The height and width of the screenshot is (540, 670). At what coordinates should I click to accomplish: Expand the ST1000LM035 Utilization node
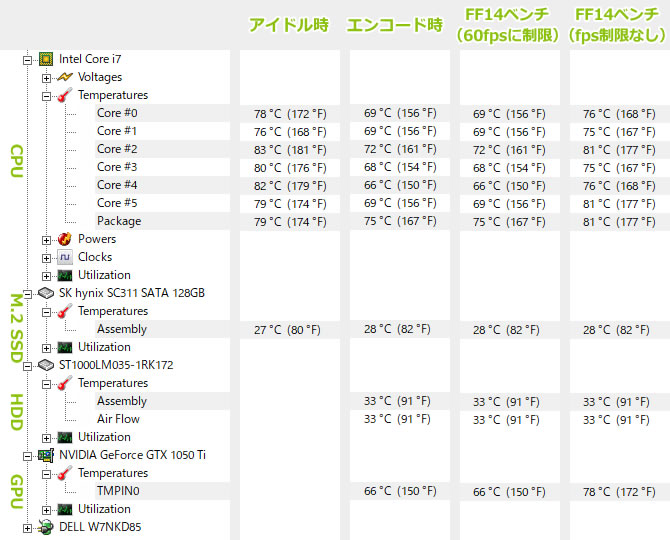tap(46, 438)
